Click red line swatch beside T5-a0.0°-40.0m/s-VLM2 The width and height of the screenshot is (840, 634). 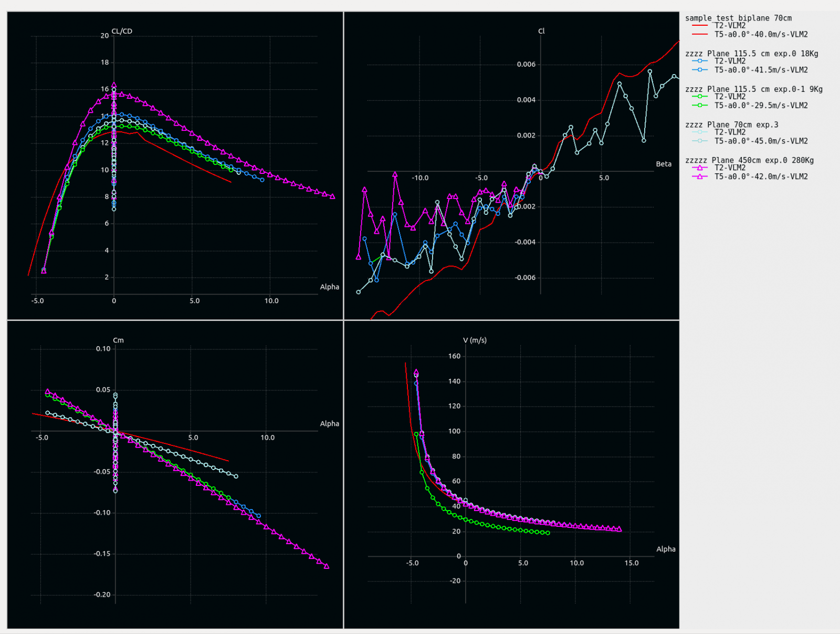coord(699,35)
